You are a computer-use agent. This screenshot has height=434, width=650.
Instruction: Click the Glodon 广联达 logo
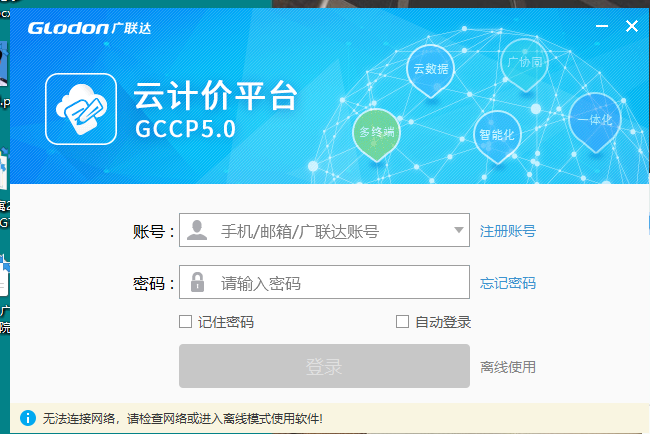click(x=90, y=28)
